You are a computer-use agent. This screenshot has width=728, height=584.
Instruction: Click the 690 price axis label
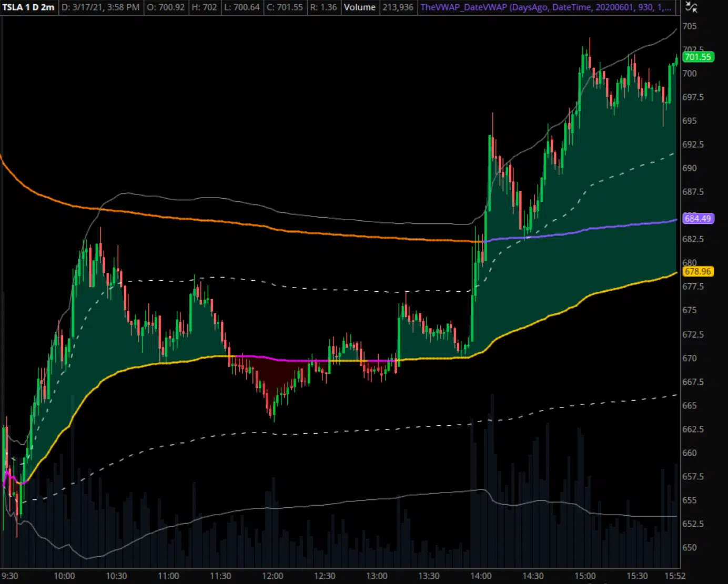click(689, 168)
